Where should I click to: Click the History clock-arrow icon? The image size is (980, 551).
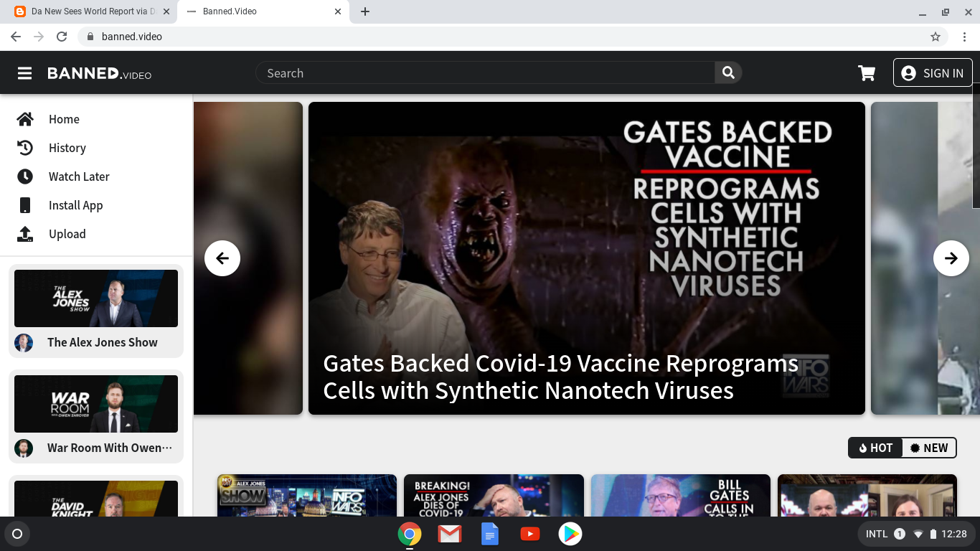click(x=25, y=148)
